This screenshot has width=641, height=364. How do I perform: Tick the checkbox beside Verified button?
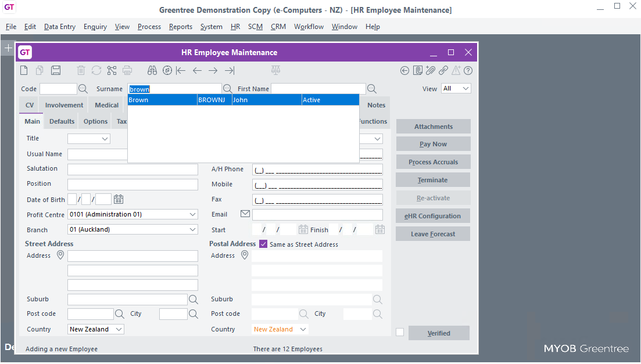click(x=400, y=333)
